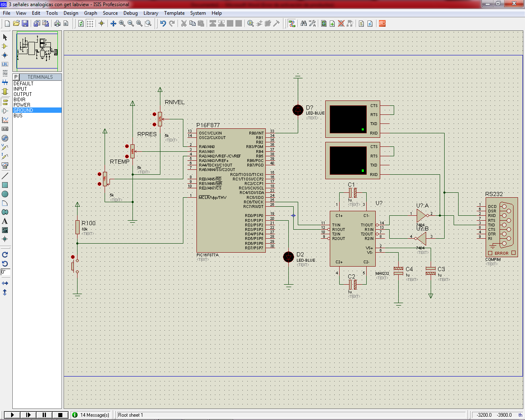Choose the Selection mode arrow
The width and height of the screenshot is (525, 420).
point(5,37)
